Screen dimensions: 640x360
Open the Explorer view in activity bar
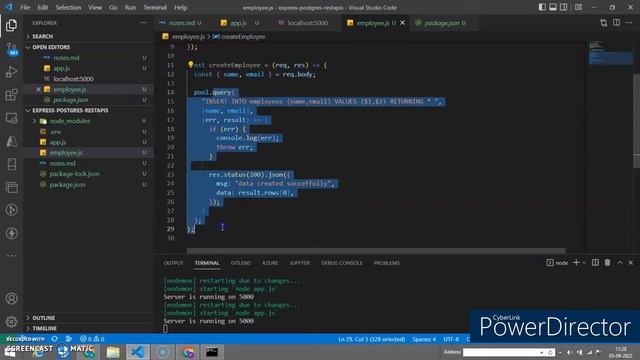tap(11, 25)
